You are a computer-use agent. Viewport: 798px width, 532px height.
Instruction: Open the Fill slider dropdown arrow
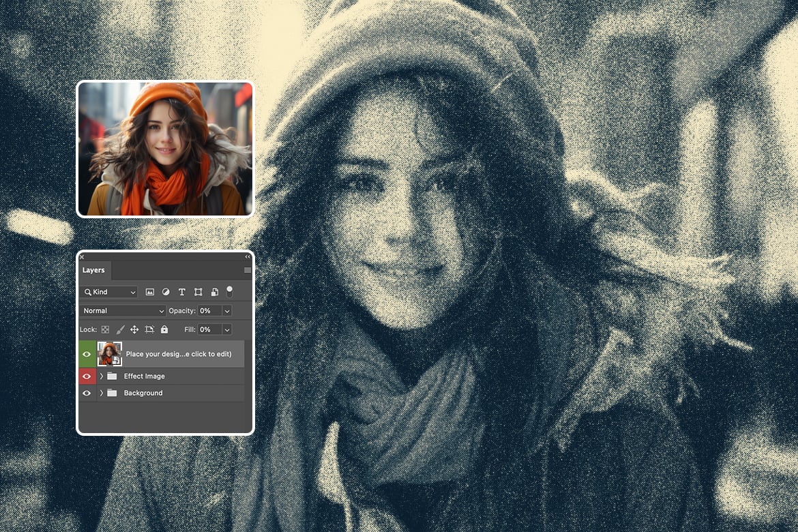tap(227, 329)
